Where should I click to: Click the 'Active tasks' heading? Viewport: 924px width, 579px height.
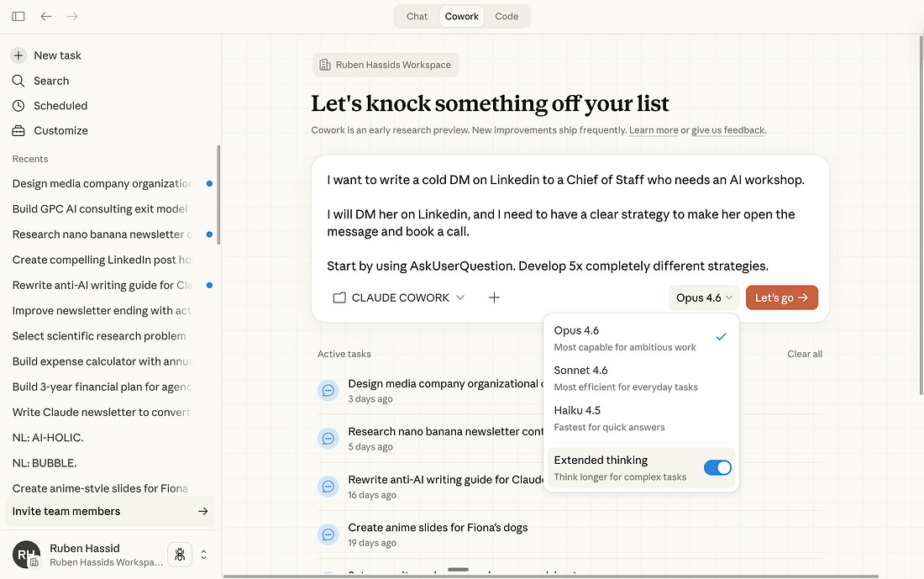click(344, 354)
